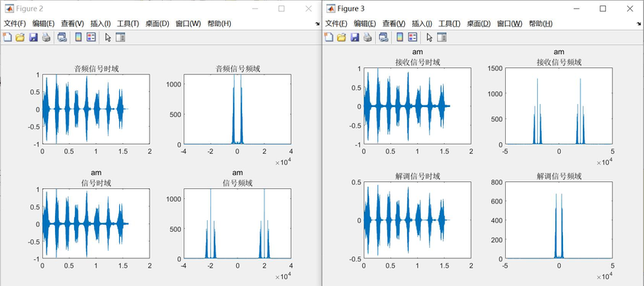Open 插入(I) menu in Figure 3
Viewport: 644px width, 286px height.
422,24
